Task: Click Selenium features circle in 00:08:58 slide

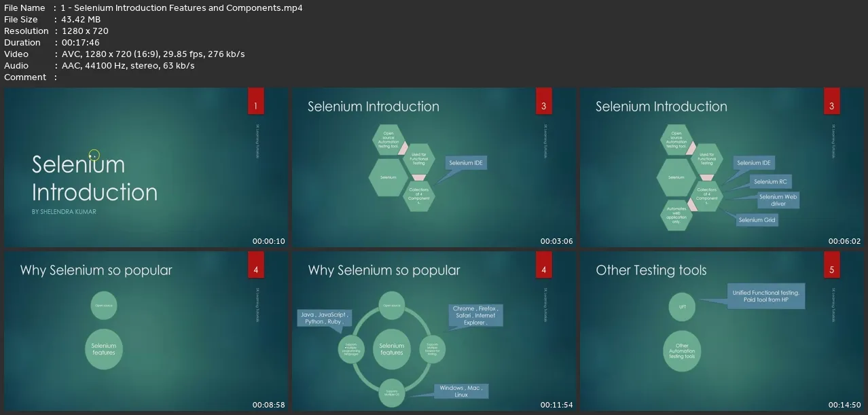Action: pos(104,350)
